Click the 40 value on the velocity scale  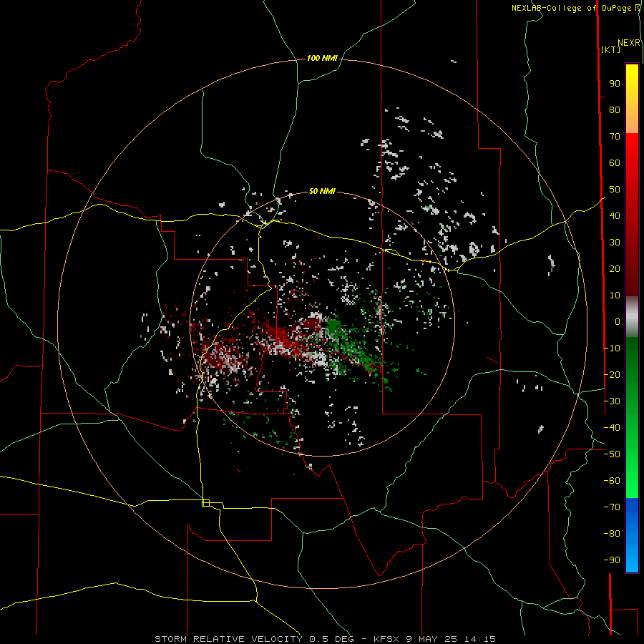tap(615, 216)
